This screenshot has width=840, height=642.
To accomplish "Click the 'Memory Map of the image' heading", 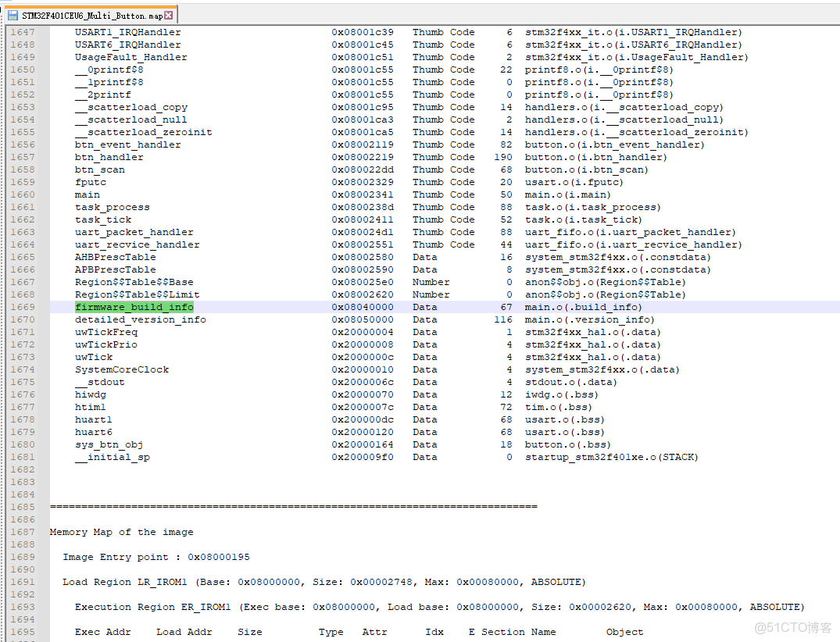I will click(122, 532).
